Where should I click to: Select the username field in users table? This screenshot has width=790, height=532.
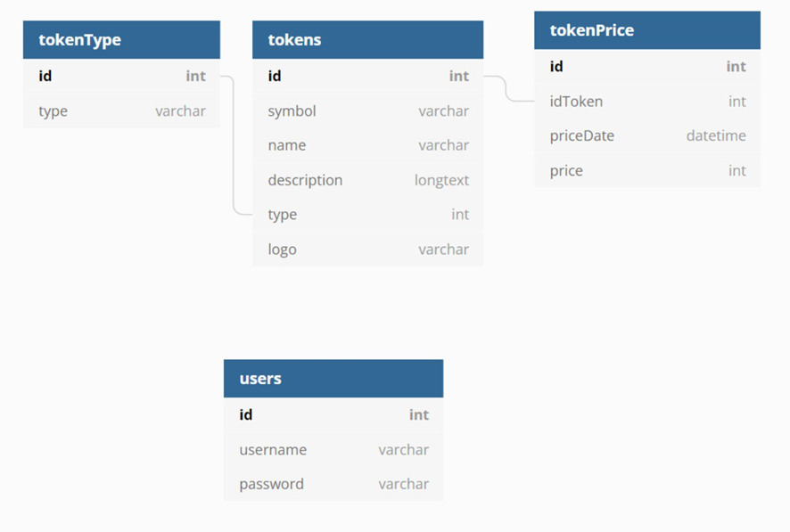coord(333,449)
